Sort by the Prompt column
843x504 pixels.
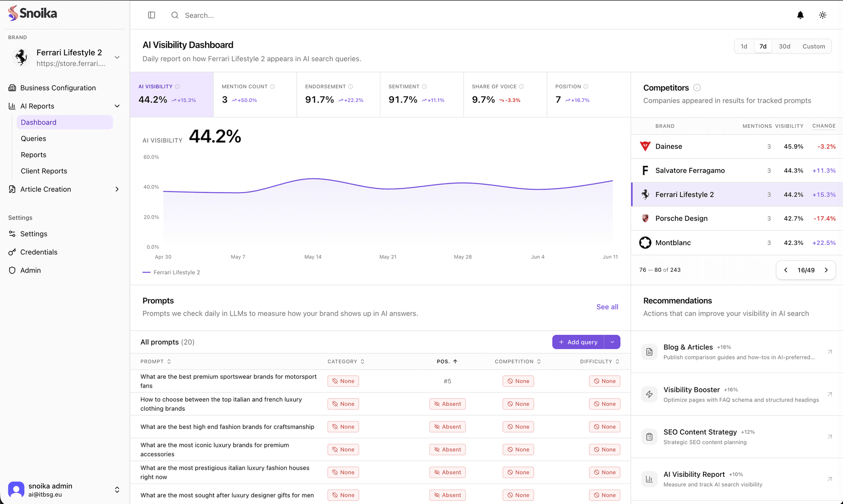156,362
